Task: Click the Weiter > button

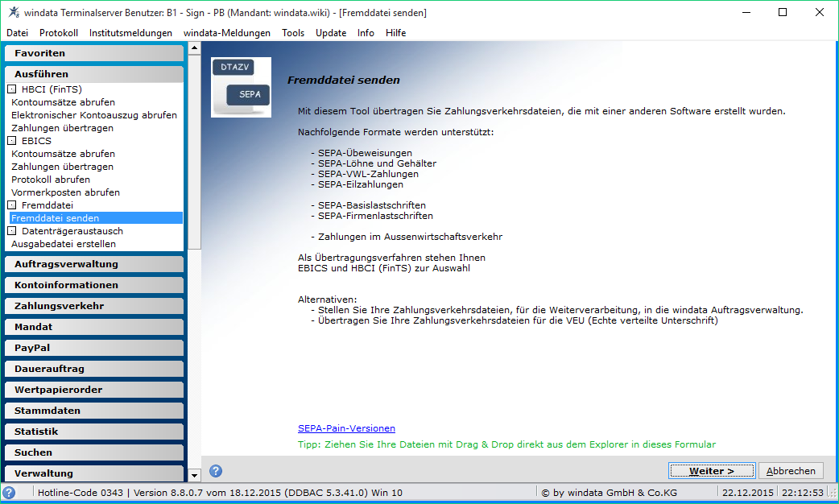Action: coord(712,471)
